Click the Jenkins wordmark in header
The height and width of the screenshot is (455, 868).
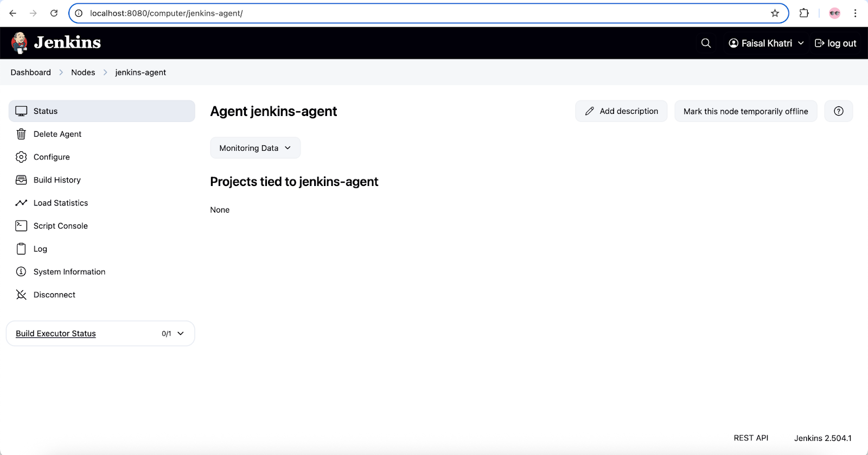[x=67, y=42]
